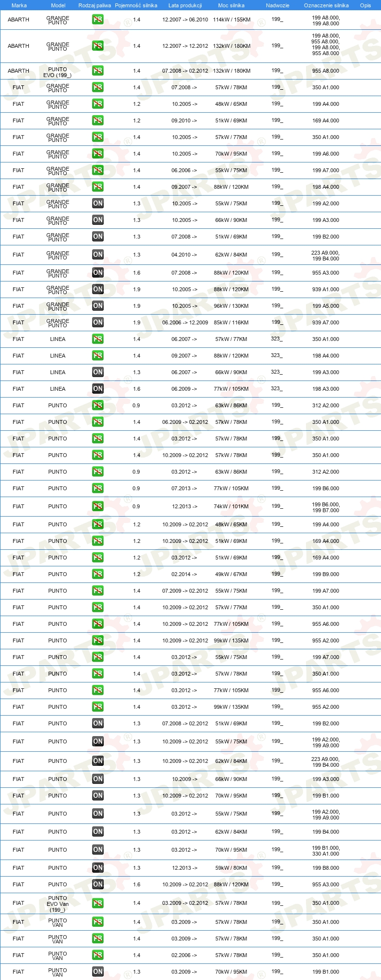Select petrol icon in Grande Punto 198 A4.000 row
Screen dimensions: 381x980
98,187
